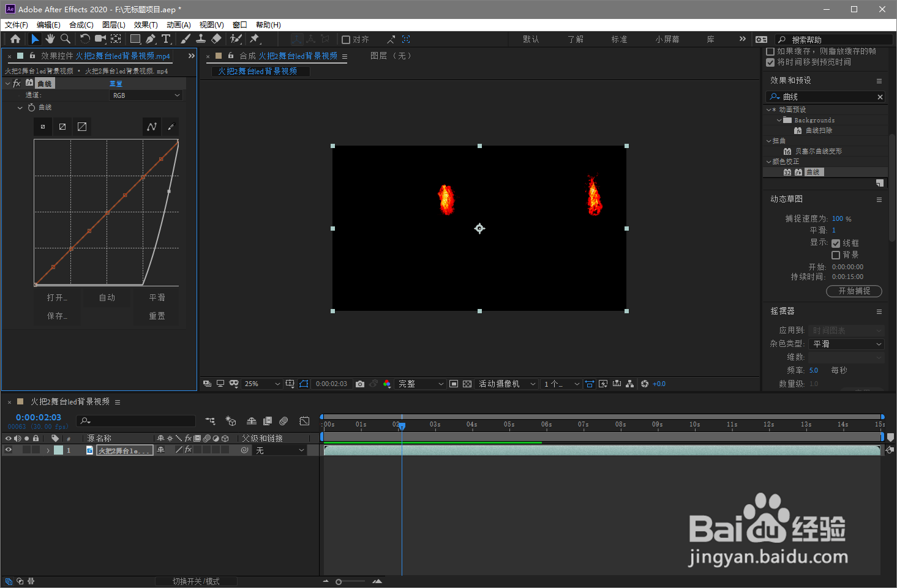
Task: Click the timeline zoom slider handle
Action: [339, 582]
